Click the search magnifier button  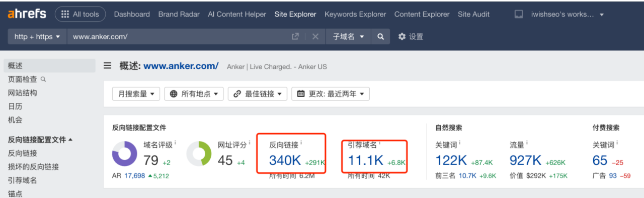pyautogui.click(x=381, y=36)
